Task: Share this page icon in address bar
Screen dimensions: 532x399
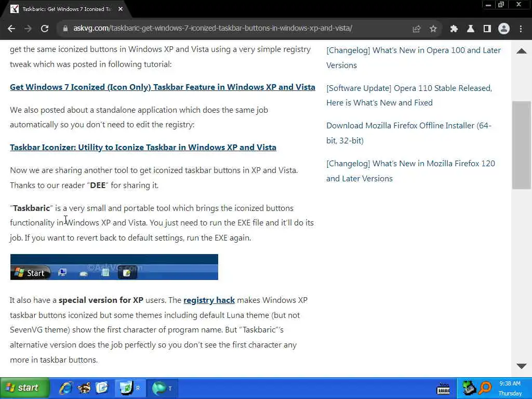Action: tap(416, 29)
